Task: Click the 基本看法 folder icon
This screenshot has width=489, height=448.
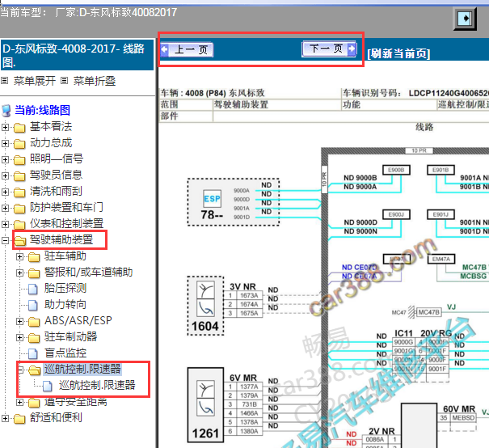Action: pyautogui.click(x=19, y=128)
